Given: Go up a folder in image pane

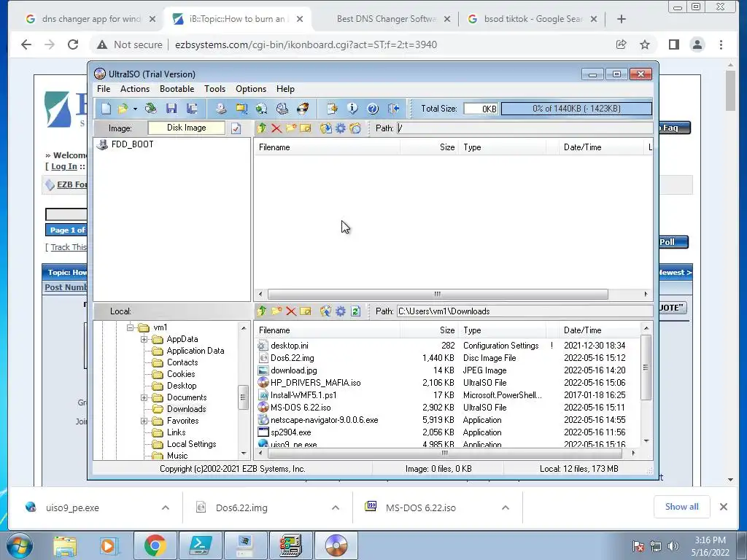Looking at the screenshot, I should click(x=262, y=128).
